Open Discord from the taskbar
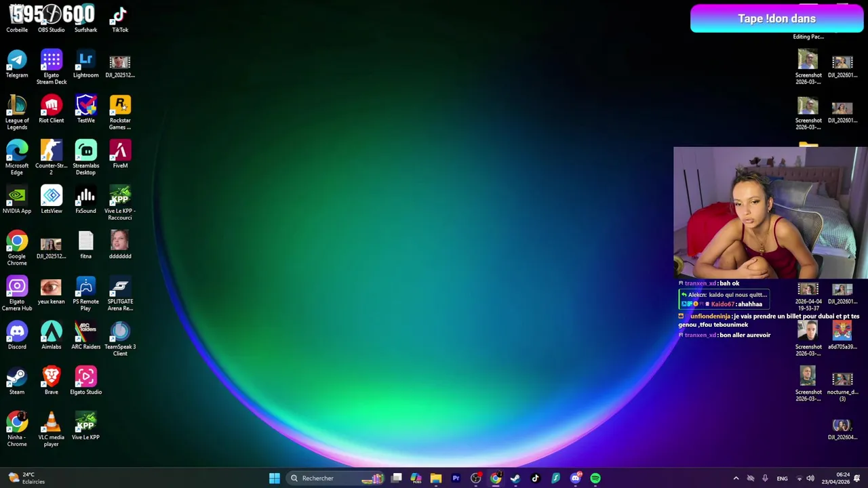The height and width of the screenshot is (488, 868). [x=575, y=479]
